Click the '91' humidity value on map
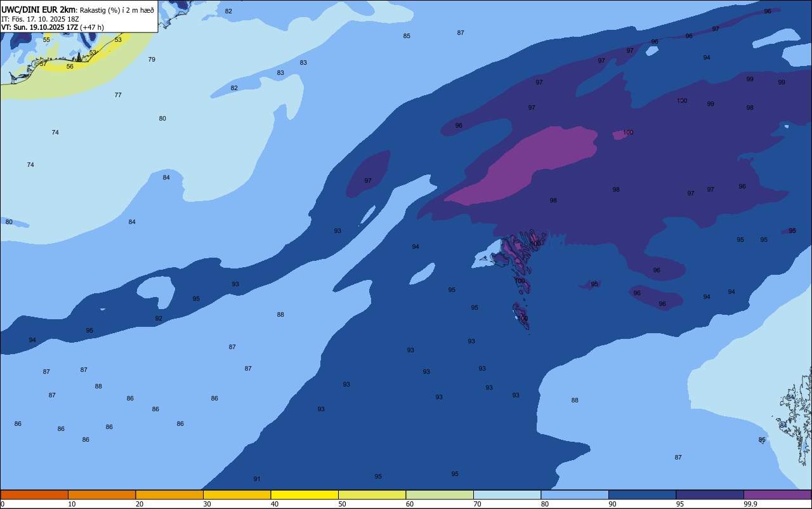 [257, 479]
